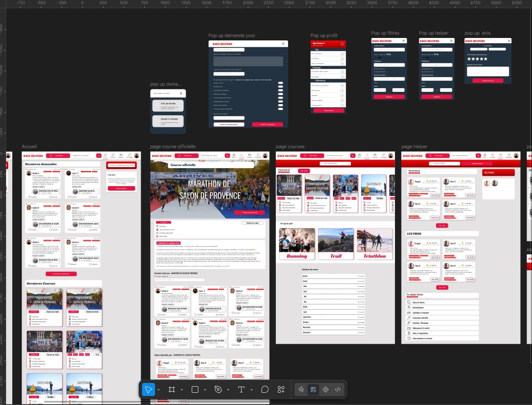Select the 'page course officielle' frame label

(173, 147)
